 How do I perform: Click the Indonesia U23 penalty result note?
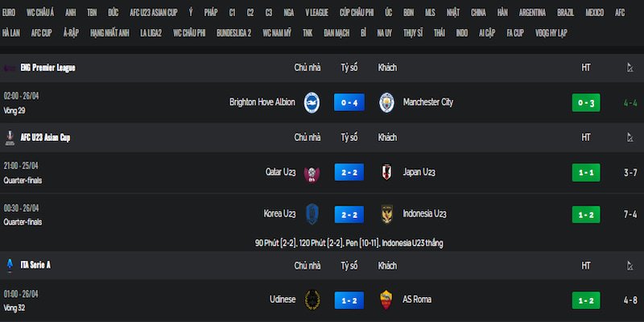[x=349, y=242]
